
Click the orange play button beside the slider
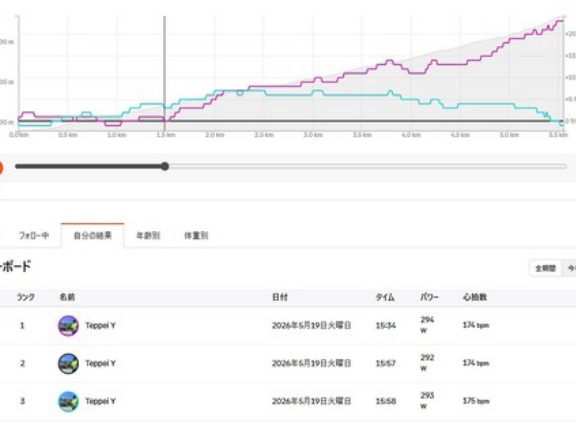pyautogui.click(x=1, y=168)
